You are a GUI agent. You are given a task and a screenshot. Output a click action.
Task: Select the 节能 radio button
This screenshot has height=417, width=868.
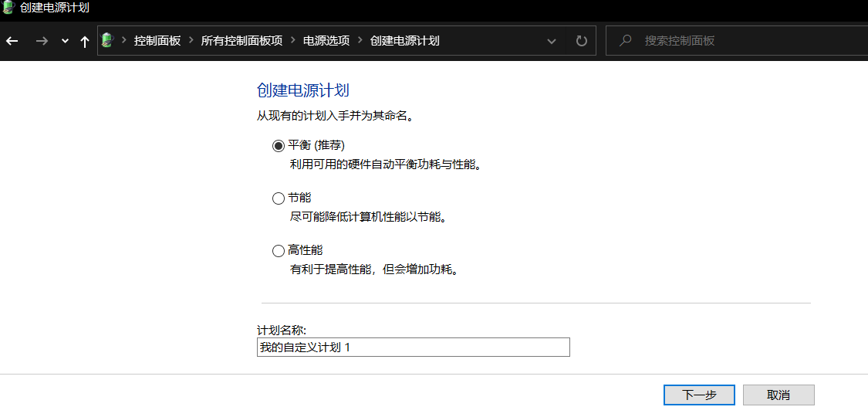tap(278, 198)
